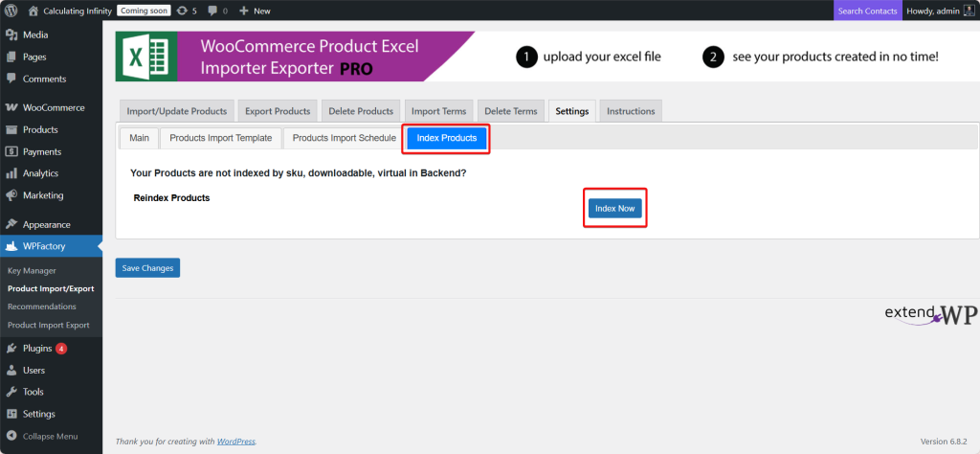Open the comments bubble icon in admin bar

point(213,11)
